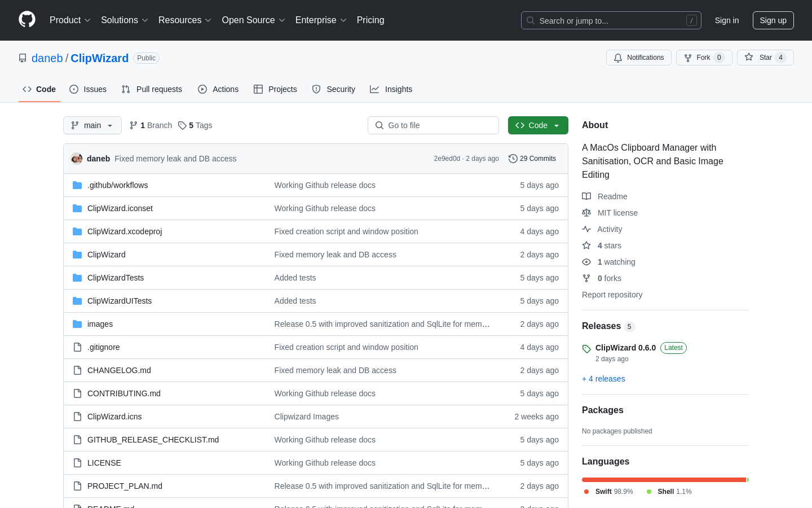Click the star icon beside 4 stars
812x508 pixels.
[x=586, y=246]
